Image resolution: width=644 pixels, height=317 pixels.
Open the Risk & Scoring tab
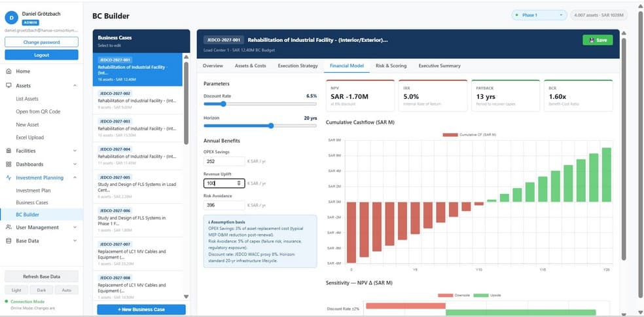click(391, 65)
